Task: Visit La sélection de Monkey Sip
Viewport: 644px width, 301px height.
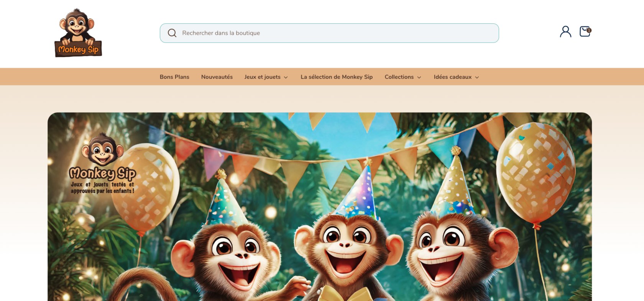Action: pyautogui.click(x=336, y=77)
